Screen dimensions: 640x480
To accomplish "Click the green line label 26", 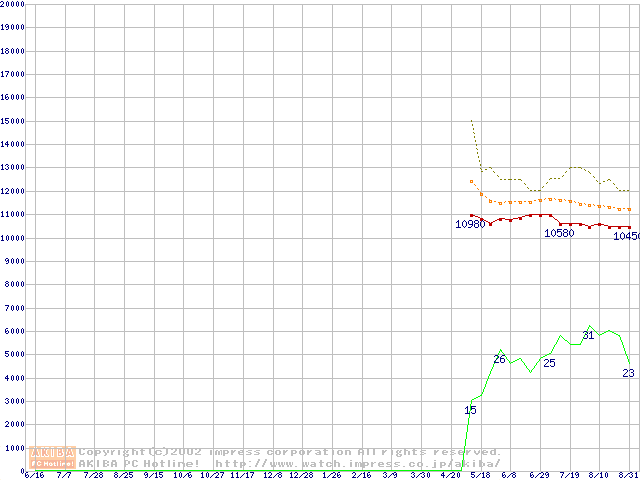I will pos(499,359).
